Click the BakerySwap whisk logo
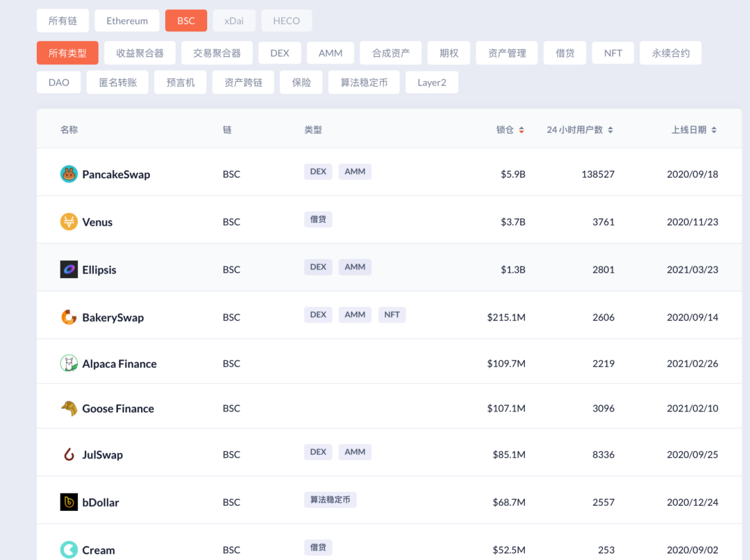Screen dimensions: 750x560 [x=69, y=317]
